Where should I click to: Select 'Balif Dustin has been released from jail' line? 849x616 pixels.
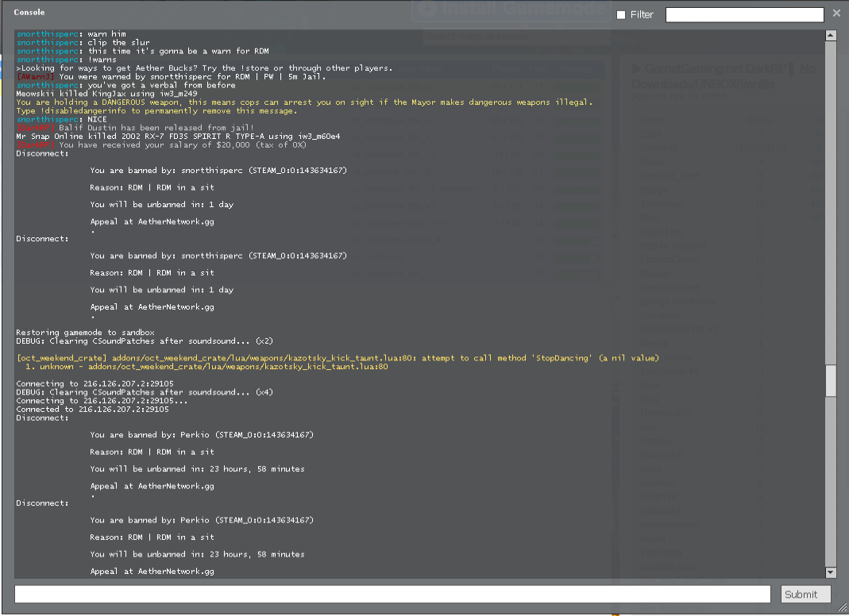point(135,128)
